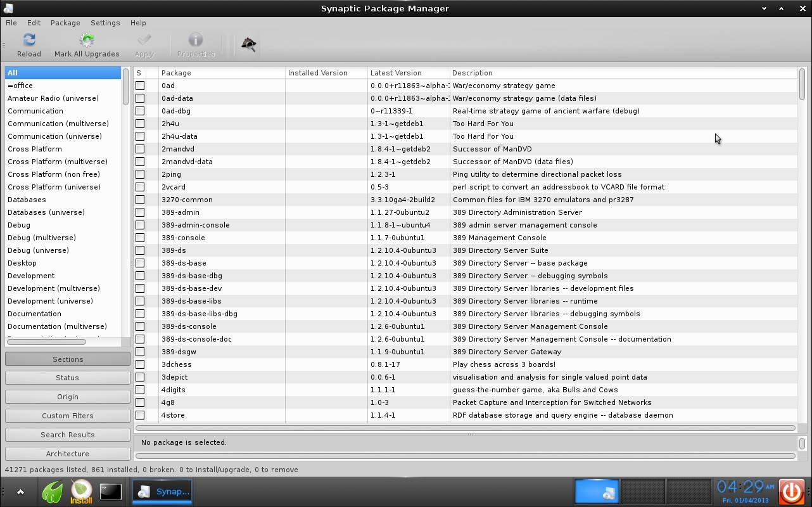Show the Status filter view
This screenshot has width=812, height=507.
click(68, 378)
